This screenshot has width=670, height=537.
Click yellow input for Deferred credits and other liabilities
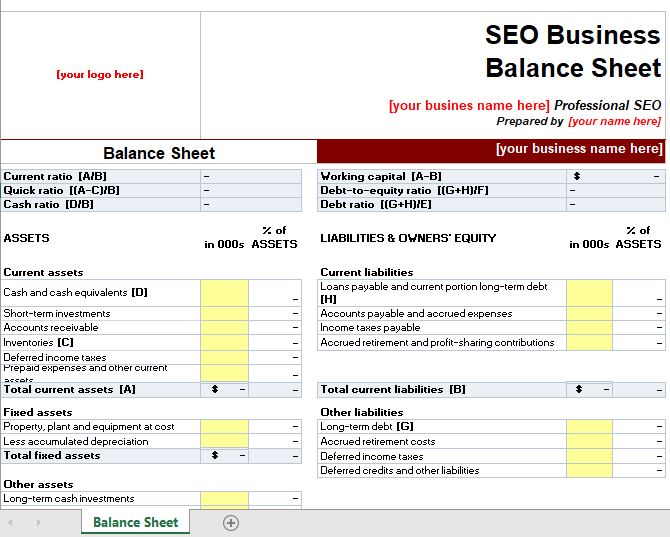pyautogui.click(x=589, y=470)
